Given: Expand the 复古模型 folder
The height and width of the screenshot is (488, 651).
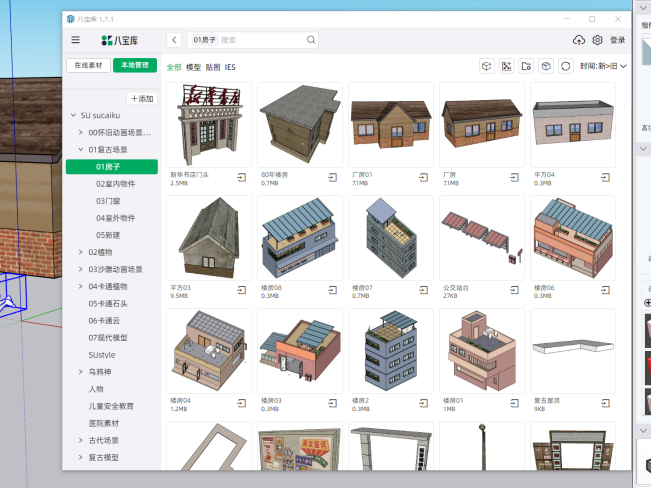Looking at the screenshot, I should point(81,457).
